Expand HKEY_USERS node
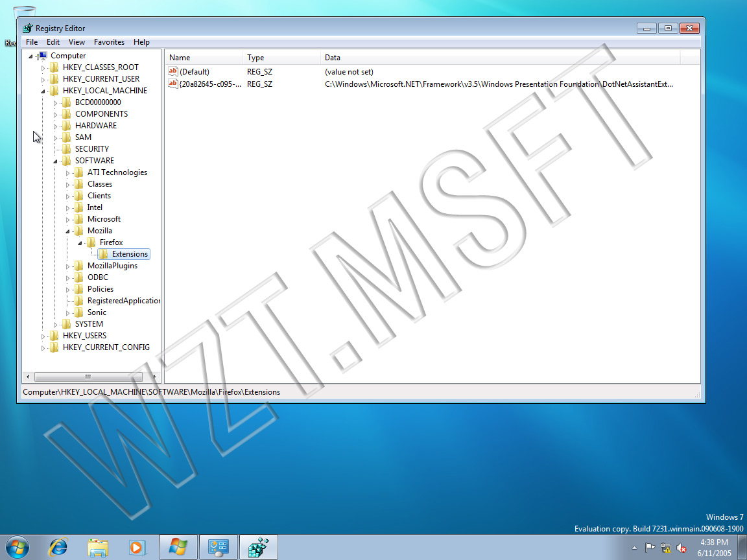The height and width of the screenshot is (560, 747). point(43,336)
